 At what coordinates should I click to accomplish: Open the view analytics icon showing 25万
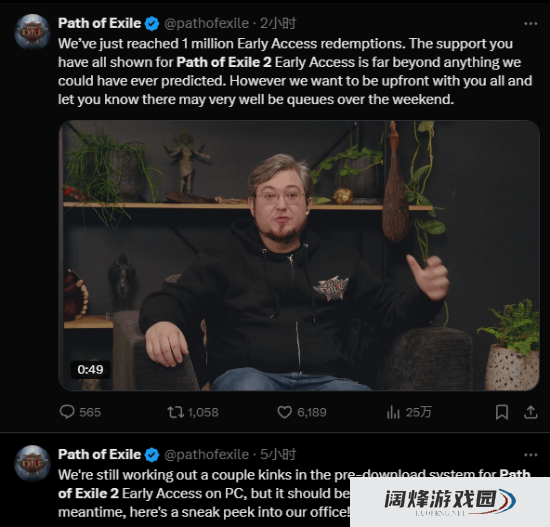pos(393,412)
